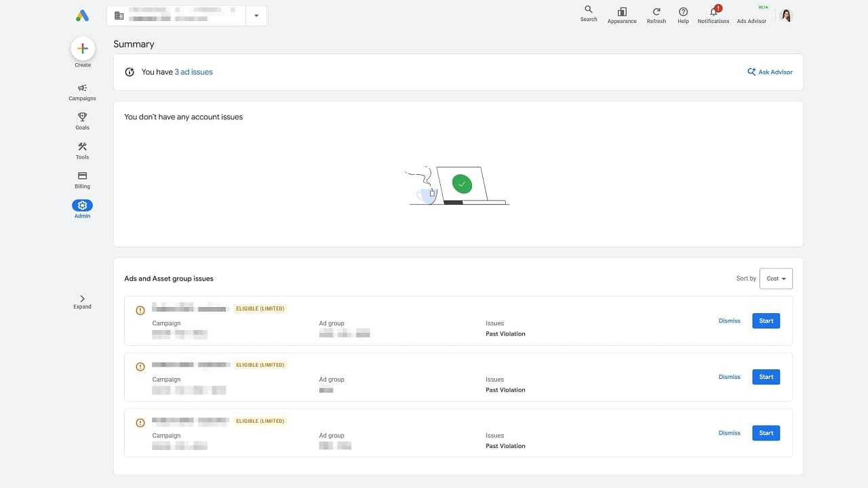
Task: Open the account selector dropdown arrow
Action: [256, 16]
